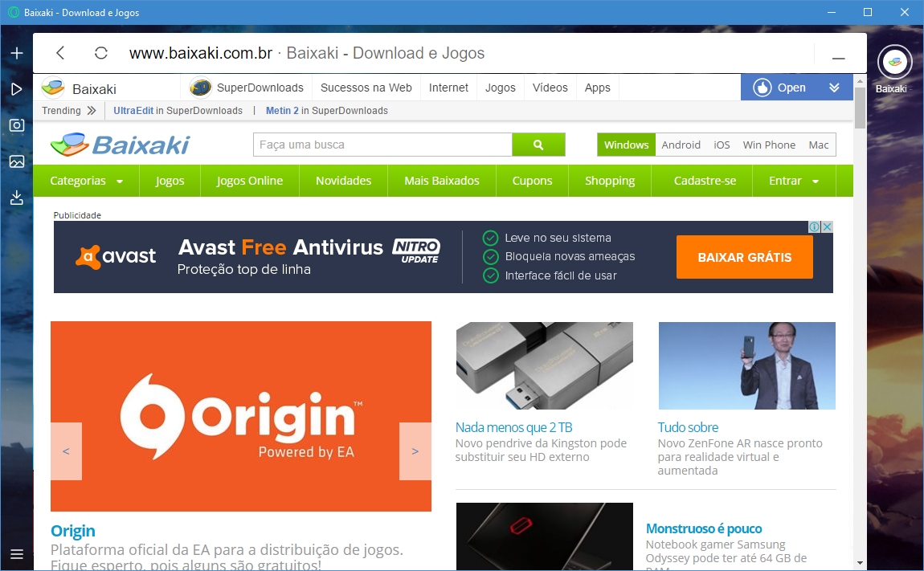Select the Baixaki speed dial thumbnail
The height and width of the screenshot is (571, 924).
point(894,62)
